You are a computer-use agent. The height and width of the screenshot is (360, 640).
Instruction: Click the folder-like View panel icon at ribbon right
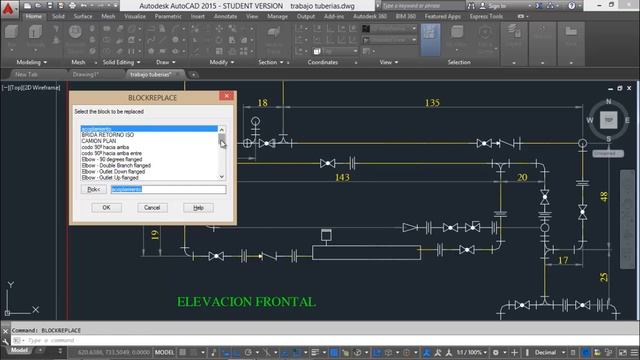click(x=571, y=32)
